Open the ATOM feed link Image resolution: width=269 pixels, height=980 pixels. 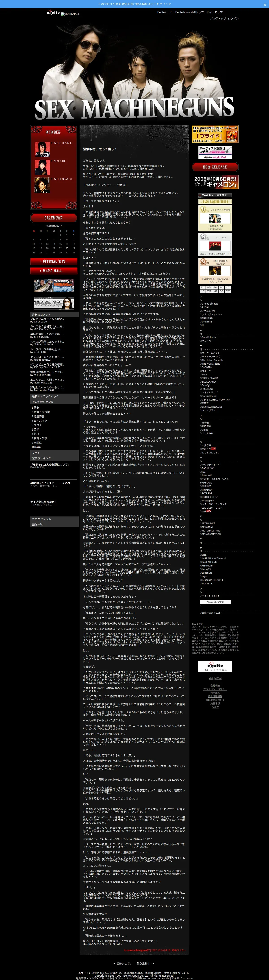point(218,678)
